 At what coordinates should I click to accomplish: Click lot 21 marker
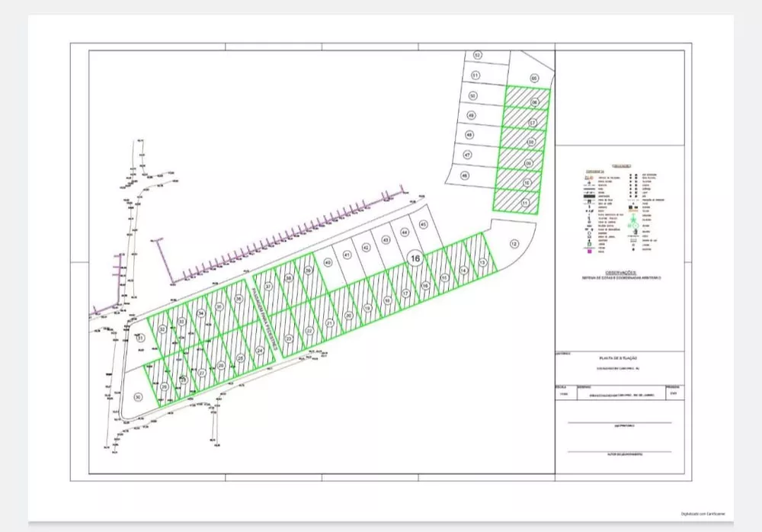[x=329, y=323]
